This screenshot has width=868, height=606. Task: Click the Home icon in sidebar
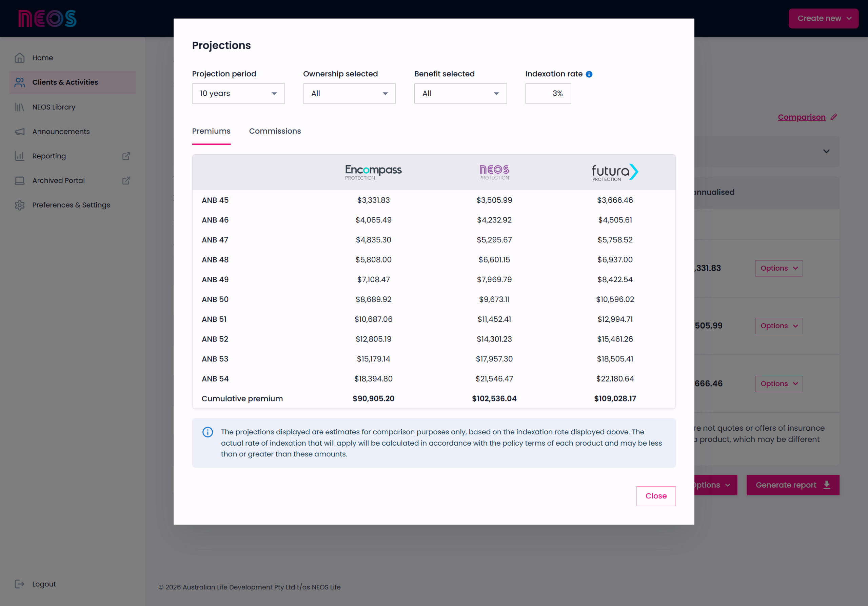click(20, 58)
